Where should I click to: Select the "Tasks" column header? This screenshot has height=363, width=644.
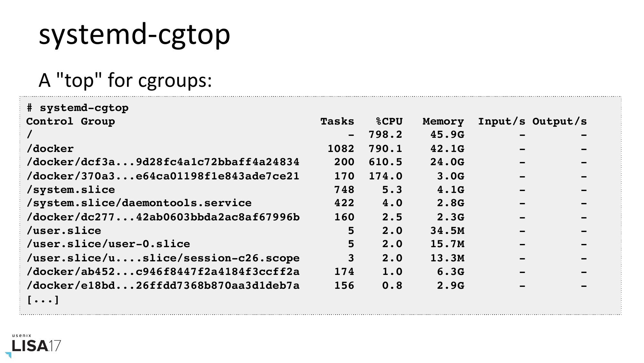337,122
